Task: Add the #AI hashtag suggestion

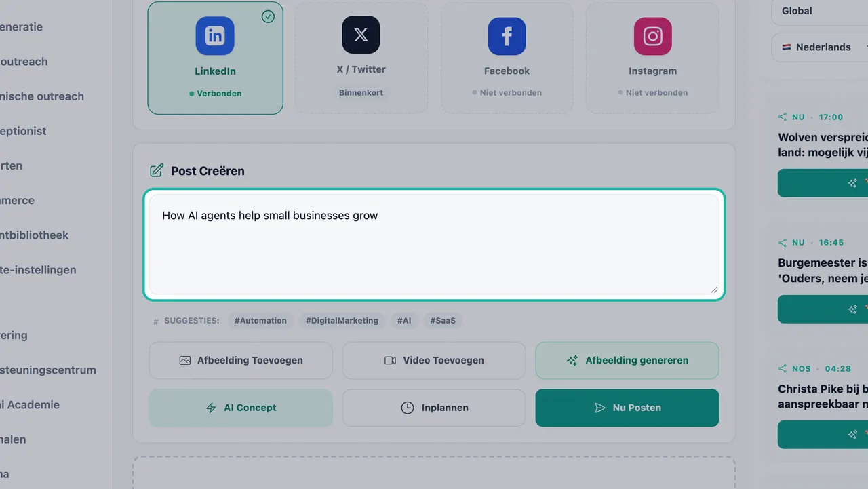Action: click(x=404, y=321)
